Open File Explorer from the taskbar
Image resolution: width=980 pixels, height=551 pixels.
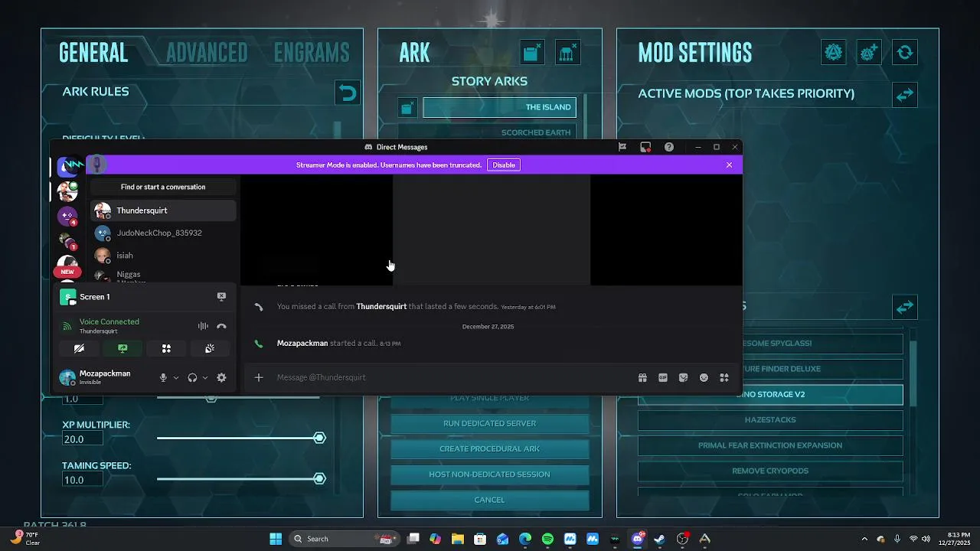(458, 539)
